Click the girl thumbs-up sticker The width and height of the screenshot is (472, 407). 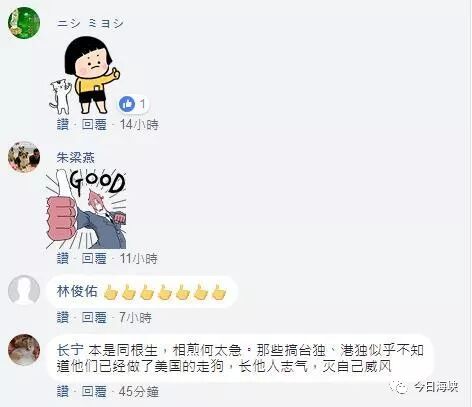coord(84,76)
